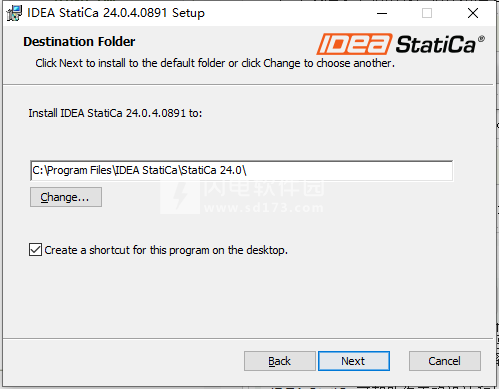Click the registered trademark symbol beside StatiCa
The width and height of the screenshot is (499, 389).
coord(481,39)
